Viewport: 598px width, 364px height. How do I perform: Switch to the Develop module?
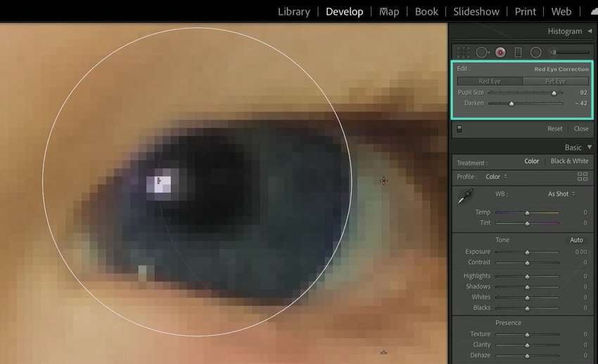tap(345, 12)
